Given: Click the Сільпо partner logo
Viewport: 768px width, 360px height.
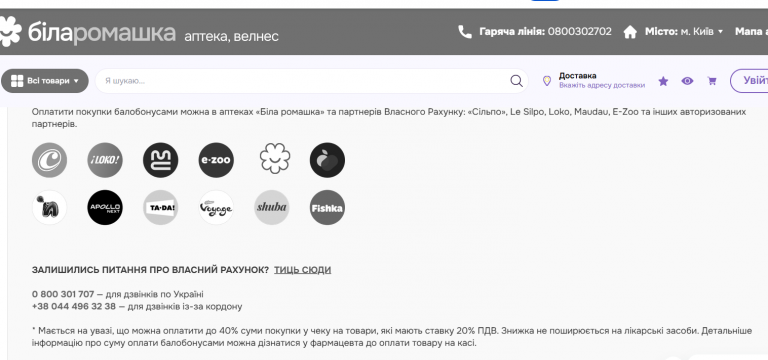Looking at the screenshot, I should (49, 160).
